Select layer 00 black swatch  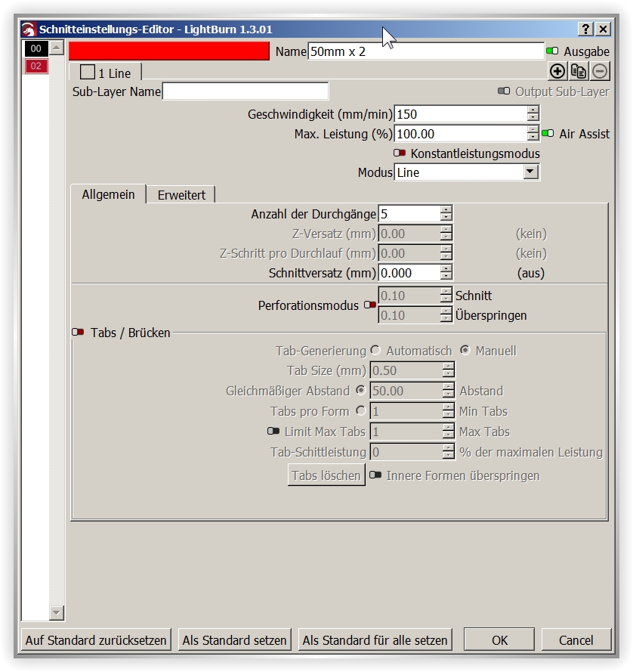tap(36, 49)
